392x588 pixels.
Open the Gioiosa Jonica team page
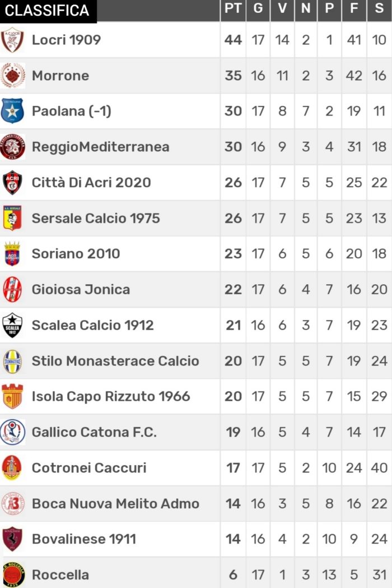click(81, 289)
